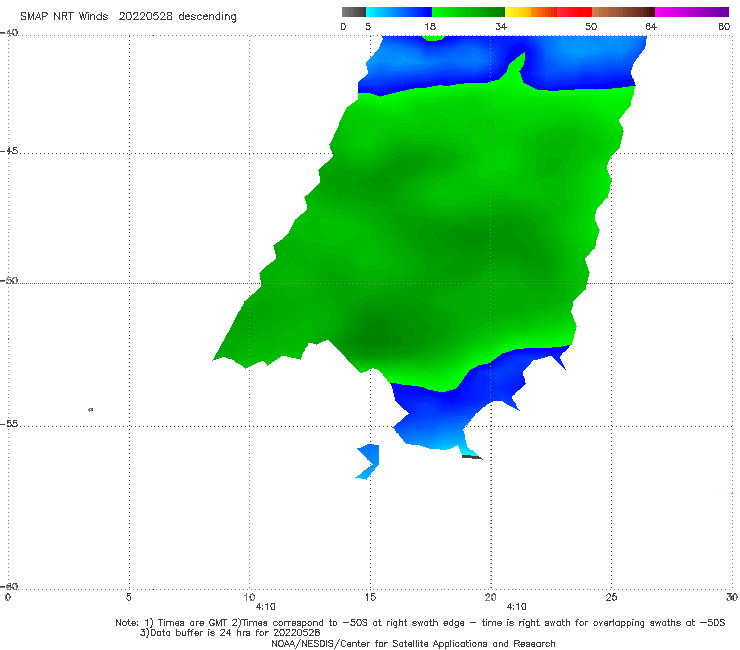Click the longitude axis label "10"
The height and width of the screenshot is (650, 740).
(x=250, y=598)
